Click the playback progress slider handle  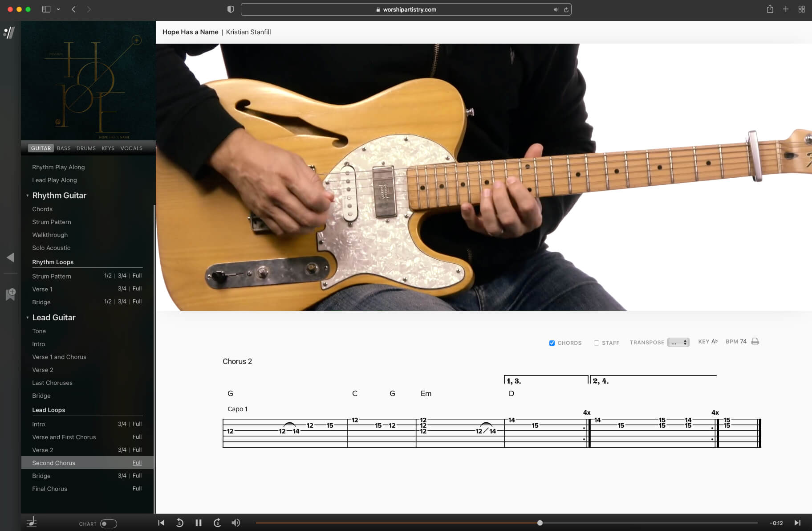click(x=540, y=523)
